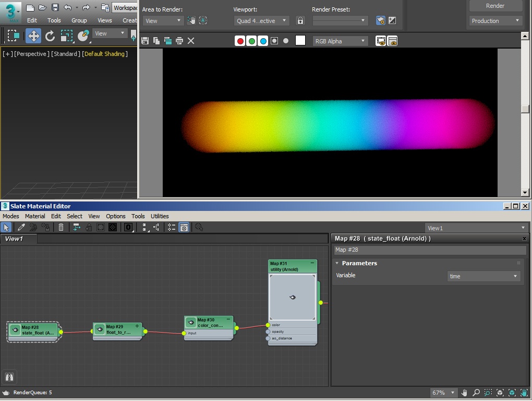Toggle the green channel display
Screen dimensions: 532x401
[x=252, y=41]
